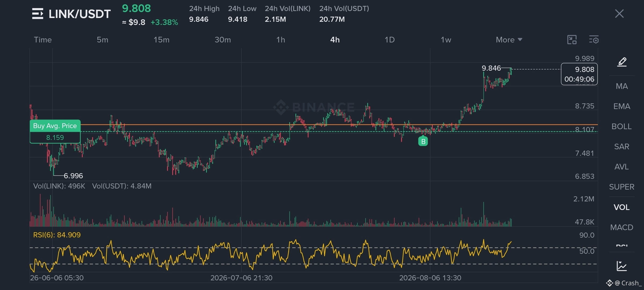This screenshot has width=644, height=290.
Task: Enable the SAR indicator
Action: click(x=622, y=147)
